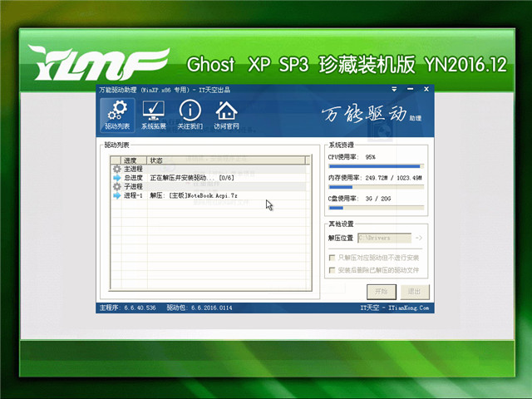Click the arrow beside the 解压位置 path
Screen dimensions: 532x399
tap(419, 239)
